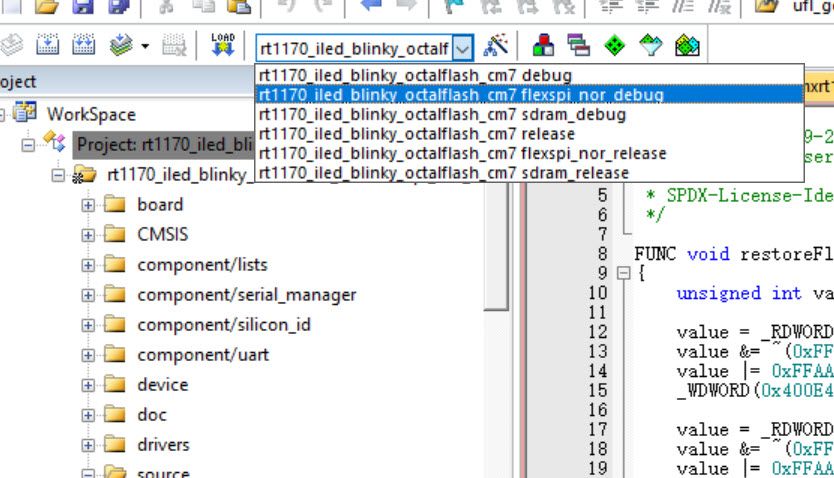Expand the component/silicon_id folder
This screenshot has height=478, width=834.
coord(88,325)
